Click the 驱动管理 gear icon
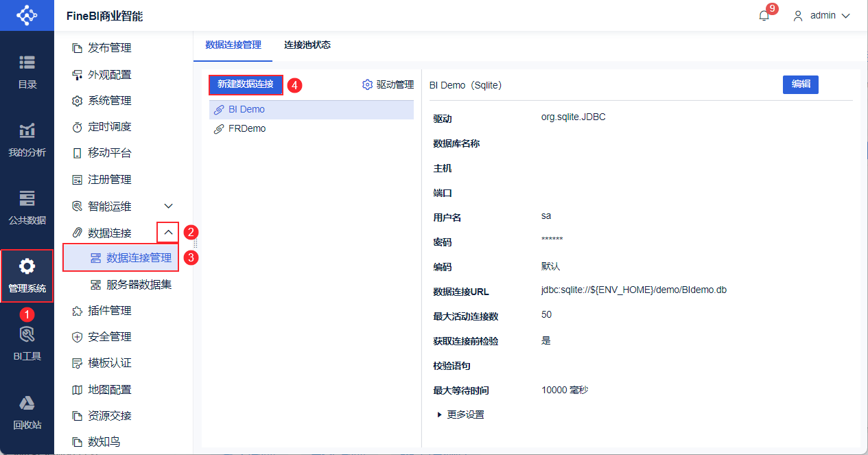Viewport: 868px width, 455px height. 368,84
